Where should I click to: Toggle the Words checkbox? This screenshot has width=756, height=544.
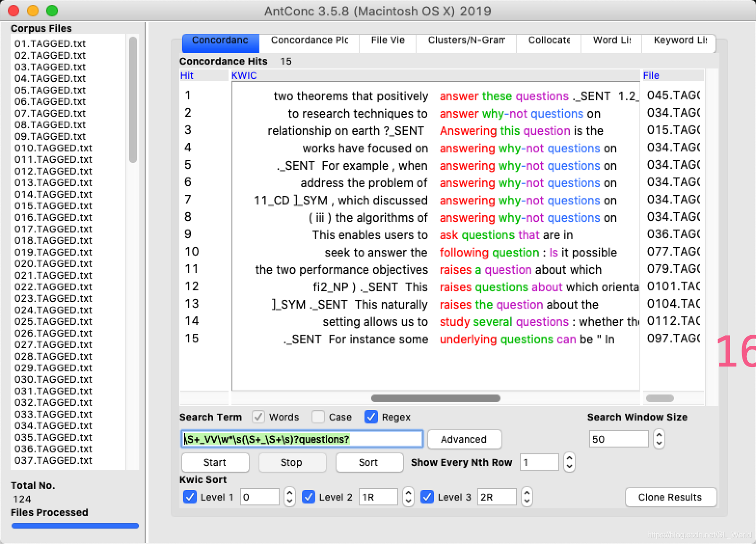coord(258,417)
